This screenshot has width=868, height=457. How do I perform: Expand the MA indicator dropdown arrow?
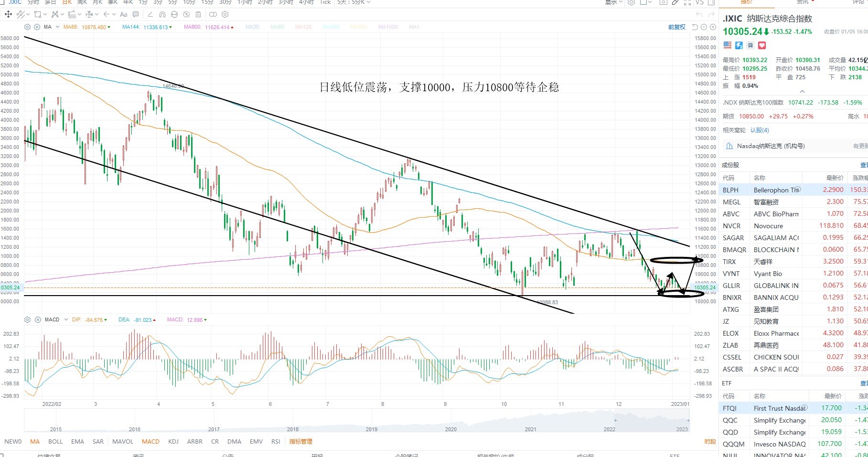click(58, 27)
